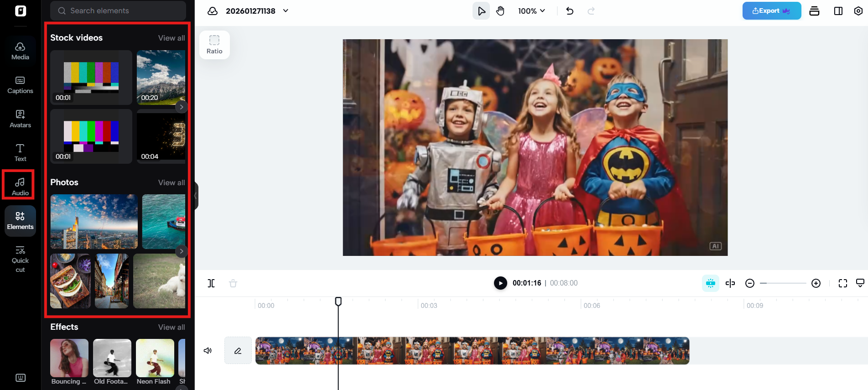The width and height of the screenshot is (868, 390).
Task: Show next Photos with arrow
Action: coord(182,251)
